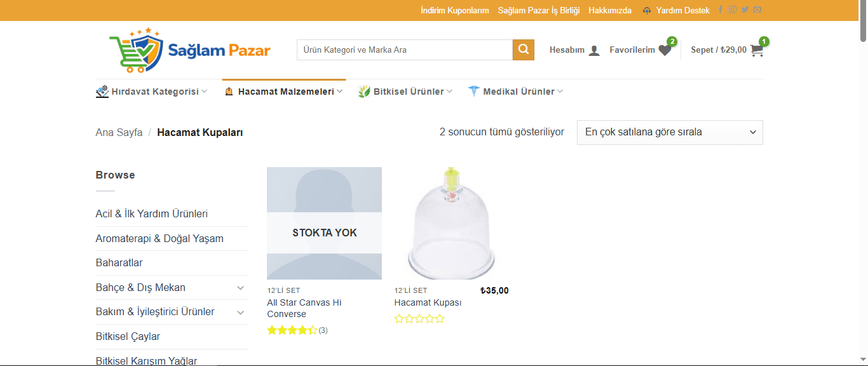Open the Hesabım account person icon

pyautogui.click(x=594, y=50)
